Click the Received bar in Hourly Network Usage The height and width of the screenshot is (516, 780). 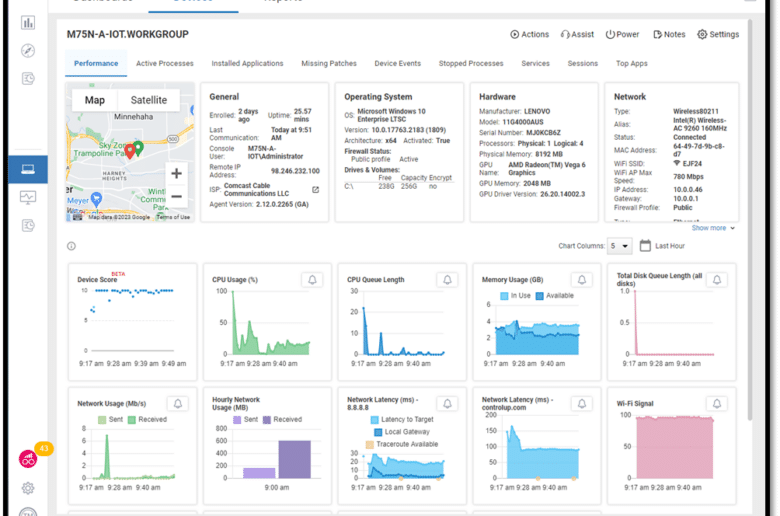click(x=294, y=459)
